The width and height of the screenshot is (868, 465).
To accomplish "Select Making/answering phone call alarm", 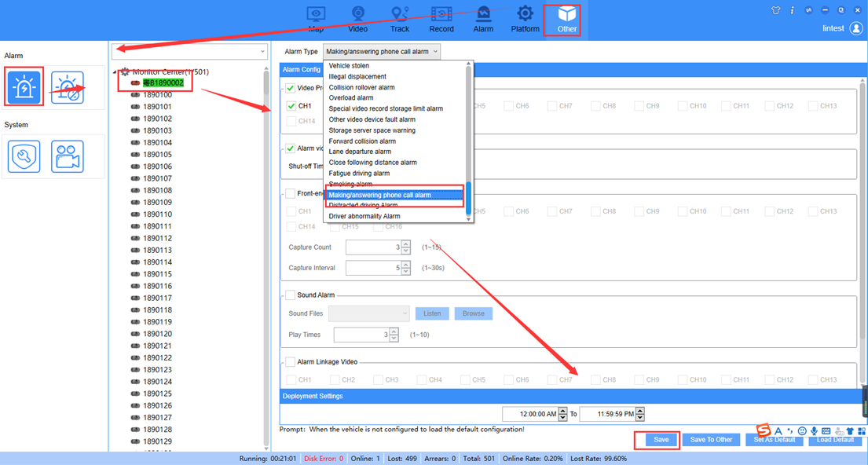I will click(x=394, y=195).
